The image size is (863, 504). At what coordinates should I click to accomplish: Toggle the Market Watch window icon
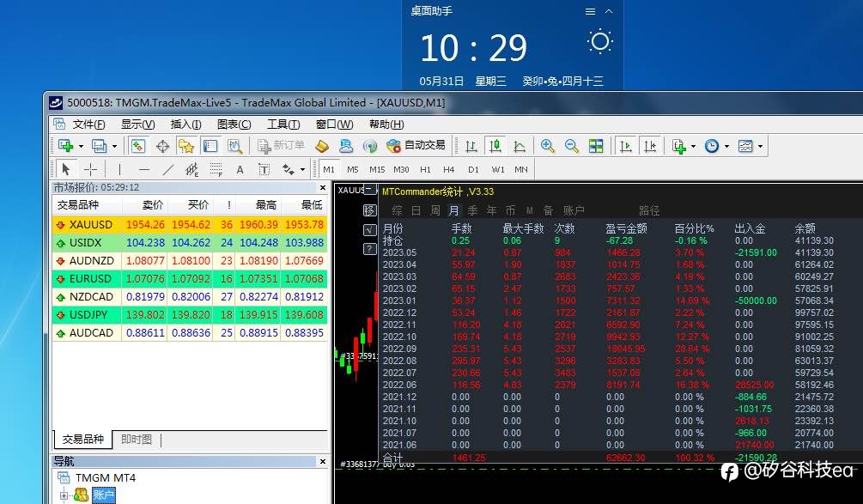(x=137, y=146)
